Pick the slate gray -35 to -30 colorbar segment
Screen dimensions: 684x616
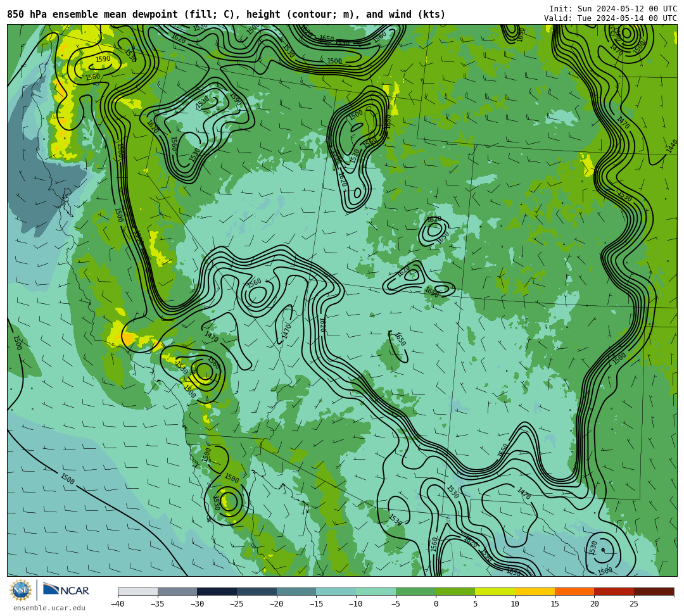pos(177,591)
